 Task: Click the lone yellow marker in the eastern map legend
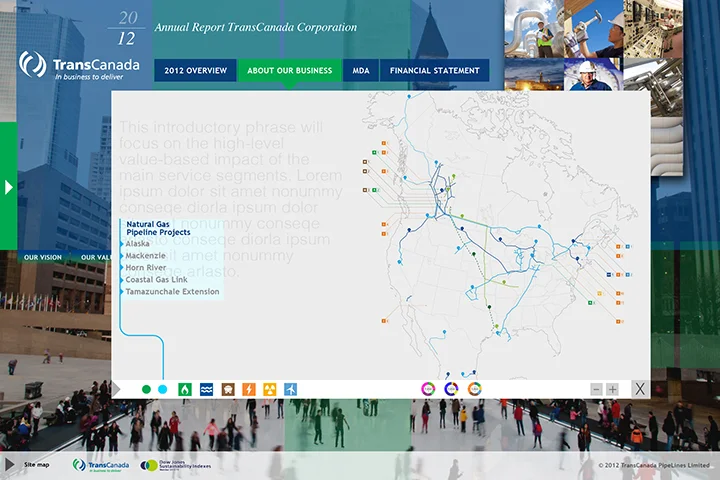click(x=599, y=293)
